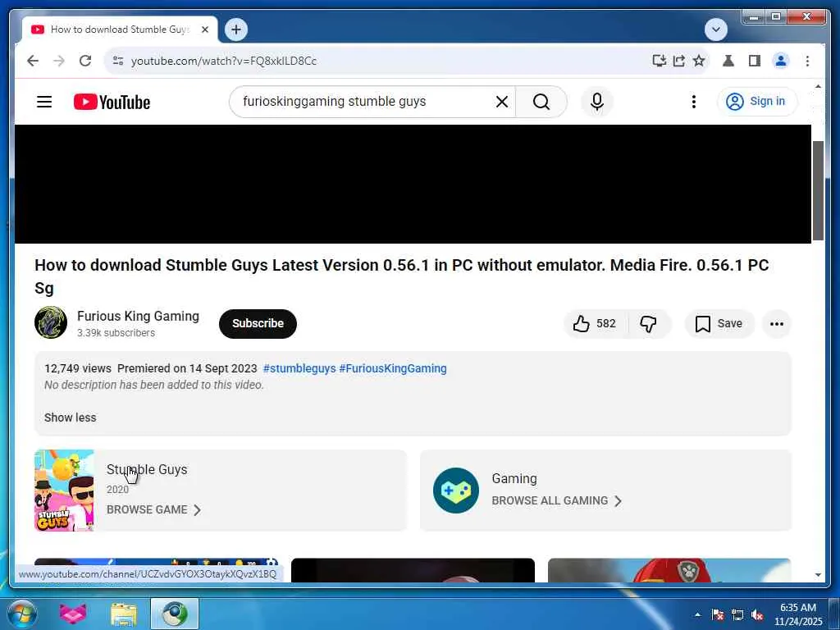The image size is (840, 630).
Task: Click the black video player area
Action: (x=413, y=184)
